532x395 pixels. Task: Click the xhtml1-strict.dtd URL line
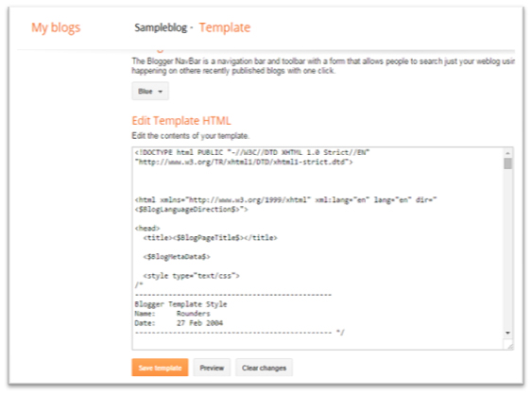[244, 162]
